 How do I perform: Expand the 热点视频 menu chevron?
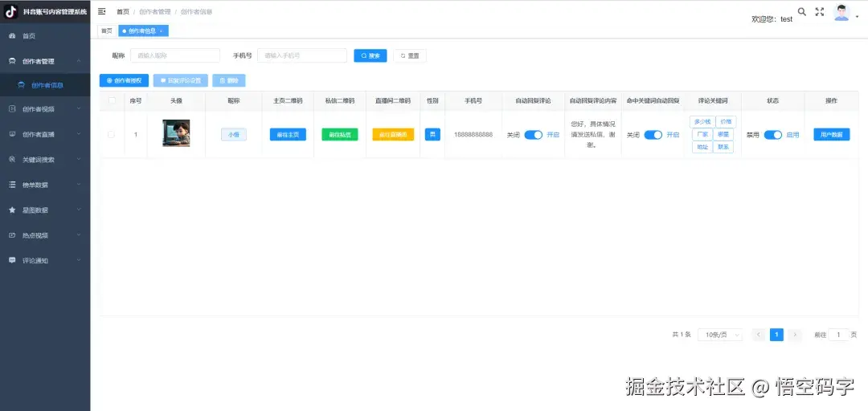pyautogui.click(x=79, y=235)
